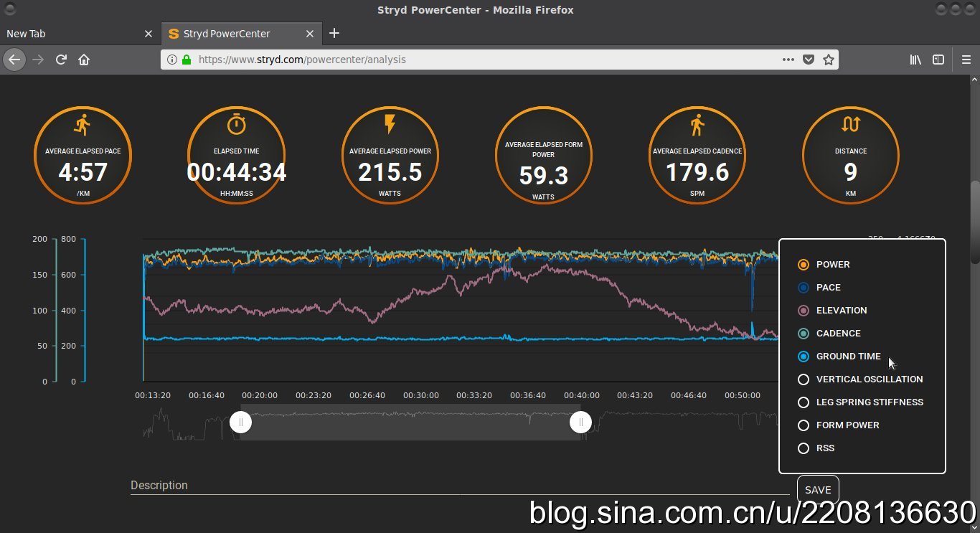The width and height of the screenshot is (980, 533).
Task: Open the Firefox library icon
Action: tap(915, 60)
